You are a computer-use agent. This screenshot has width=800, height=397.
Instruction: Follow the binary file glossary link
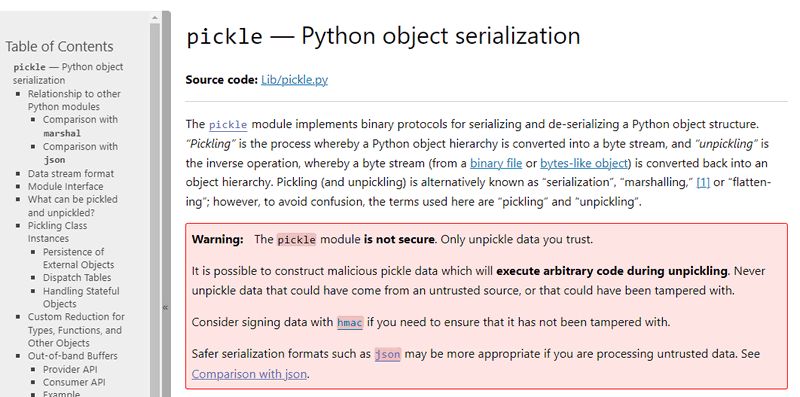point(496,163)
